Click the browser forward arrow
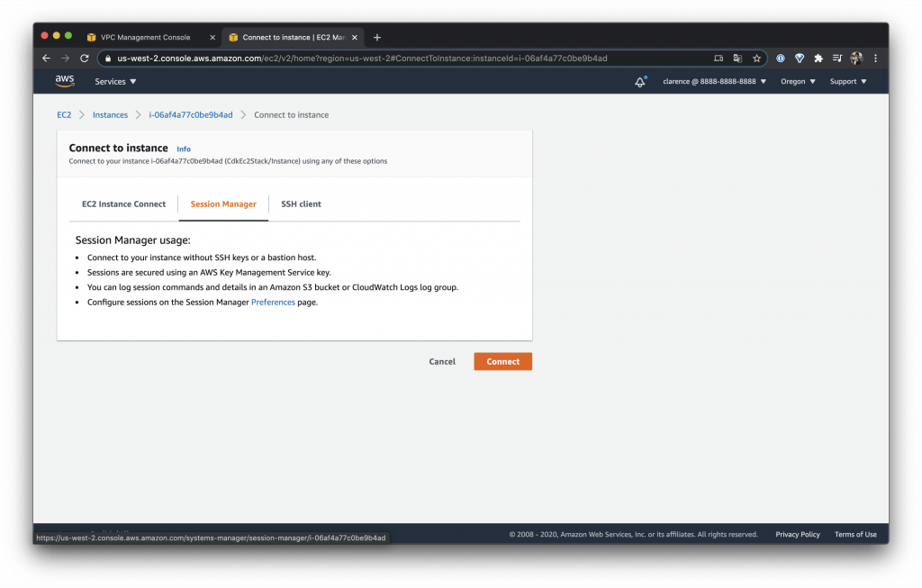922x588 pixels. pyautogui.click(x=65, y=59)
